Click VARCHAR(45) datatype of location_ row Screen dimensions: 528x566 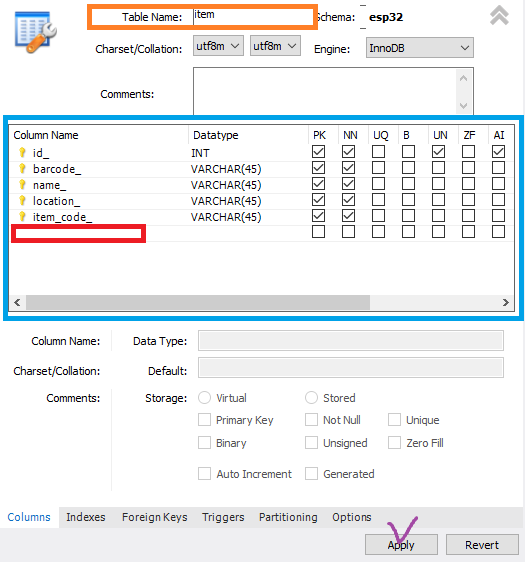pyautogui.click(x=226, y=201)
